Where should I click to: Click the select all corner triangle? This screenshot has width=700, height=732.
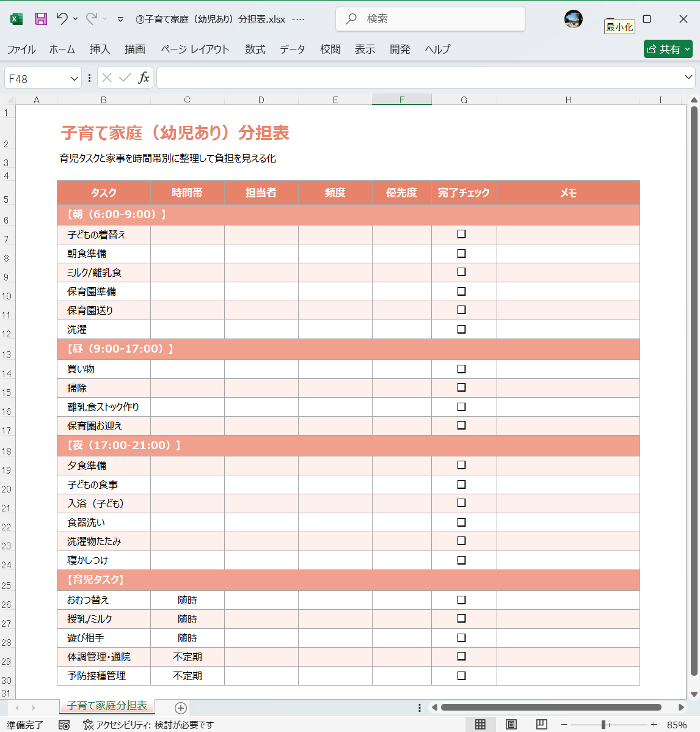(x=10, y=100)
